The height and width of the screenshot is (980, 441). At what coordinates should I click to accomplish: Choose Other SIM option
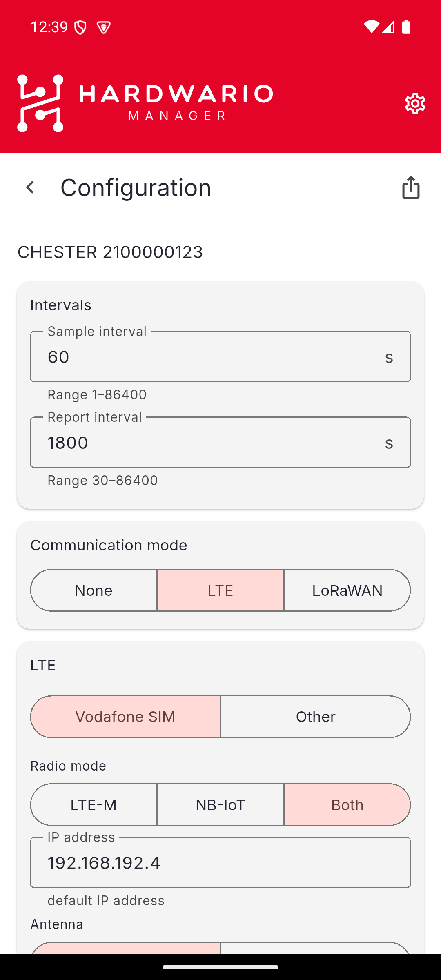tap(316, 717)
